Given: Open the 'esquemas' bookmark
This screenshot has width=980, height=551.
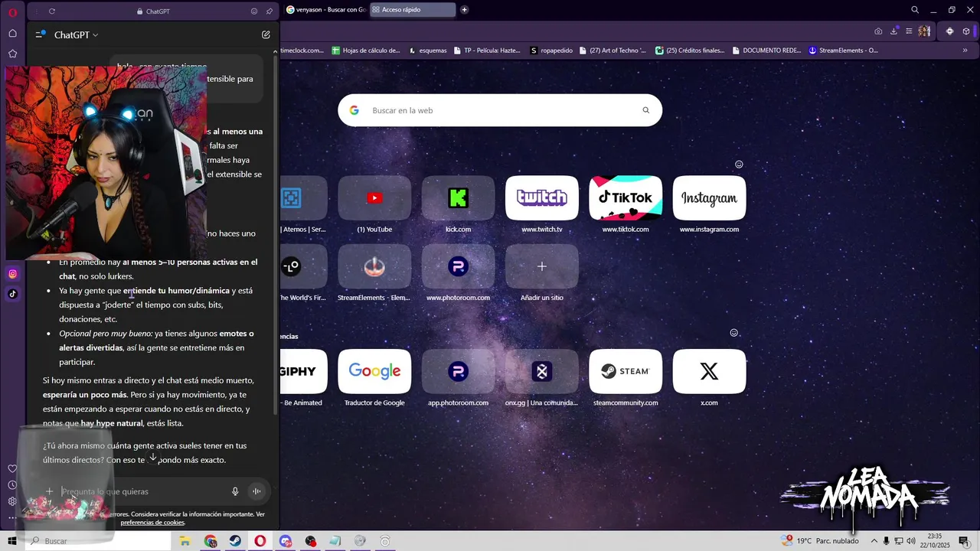Looking at the screenshot, I should tap(428, 51).
